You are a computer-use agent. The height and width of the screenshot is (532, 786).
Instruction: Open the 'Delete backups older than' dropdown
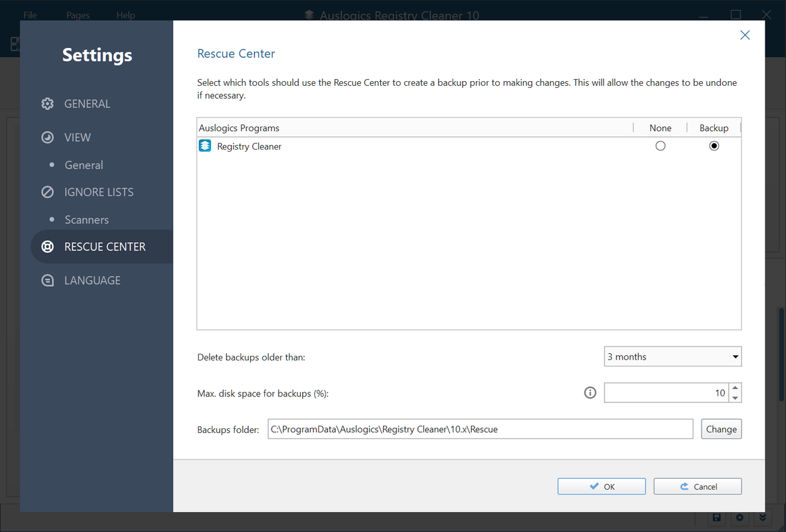point(673,356)
